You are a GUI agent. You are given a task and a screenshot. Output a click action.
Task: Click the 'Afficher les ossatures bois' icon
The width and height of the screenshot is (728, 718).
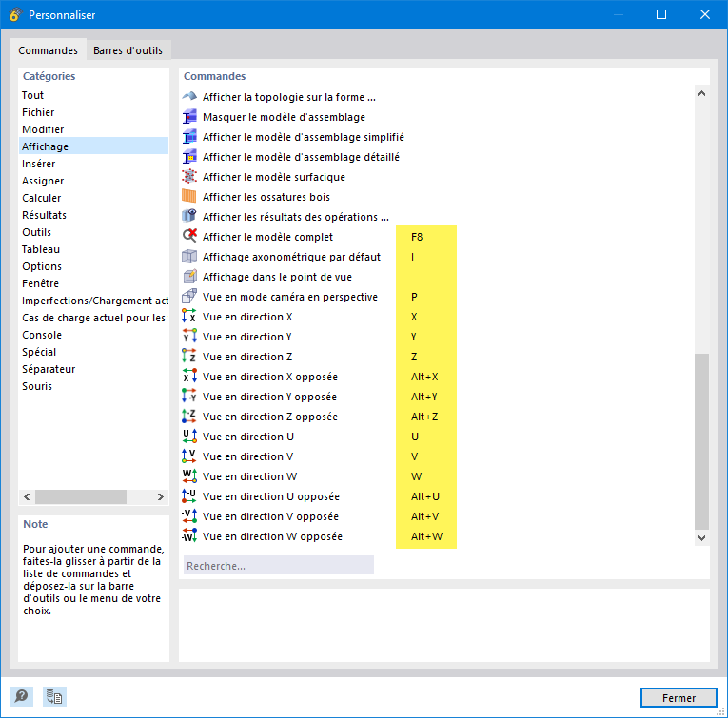(189, 197)
